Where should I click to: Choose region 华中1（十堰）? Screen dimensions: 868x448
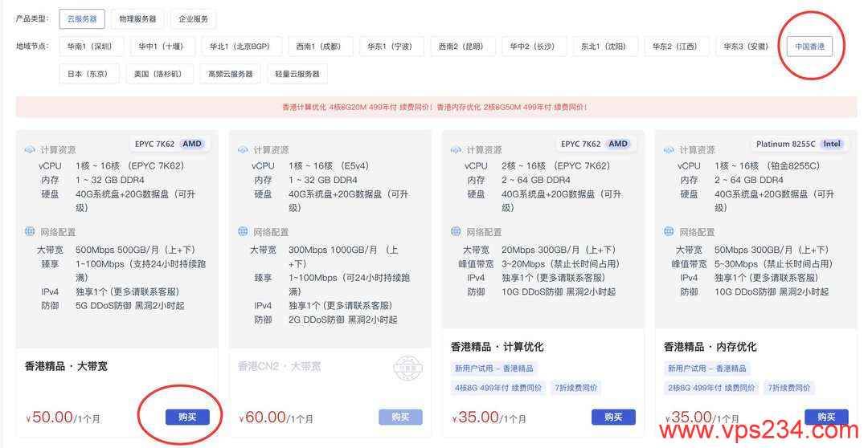[161, 47]
